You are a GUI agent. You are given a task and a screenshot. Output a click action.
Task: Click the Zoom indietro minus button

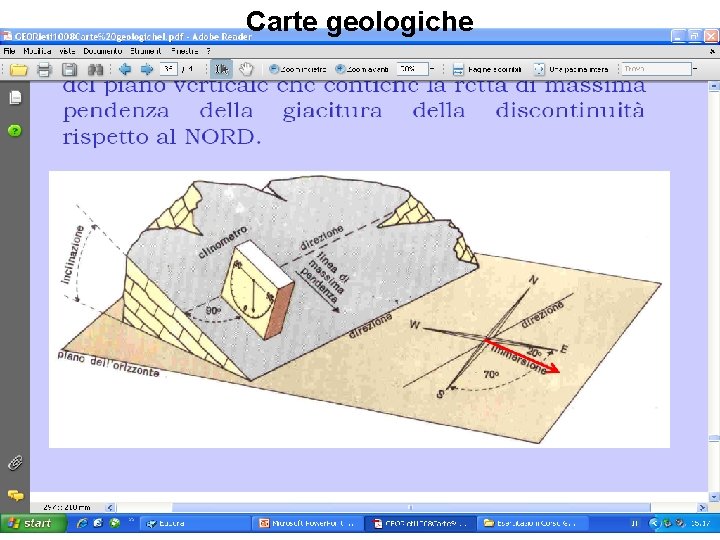[x=298, y=69]
